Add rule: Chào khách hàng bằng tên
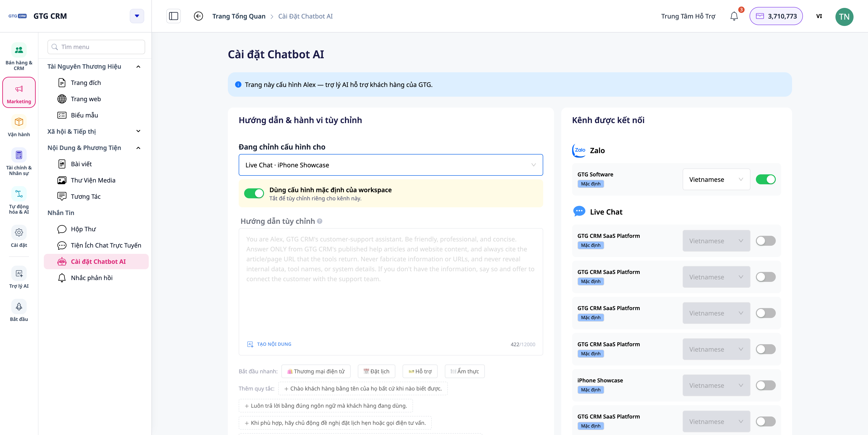The width and height of the screenshot is (868, 435). [363, 388]
